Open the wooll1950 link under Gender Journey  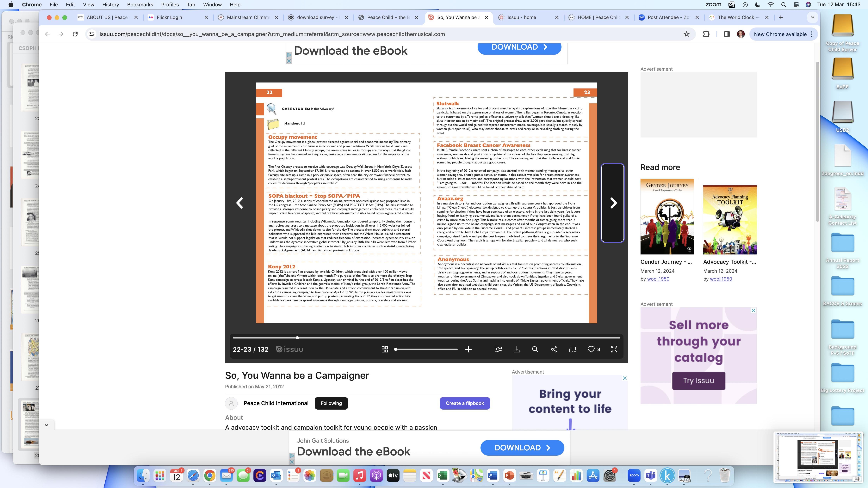click(x=658, y=279)
